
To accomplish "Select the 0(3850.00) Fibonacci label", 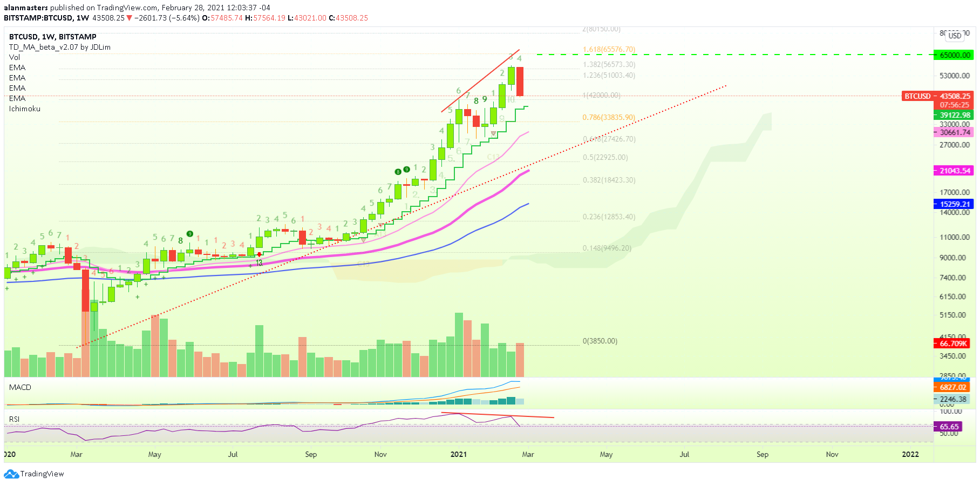I will 600,341.
